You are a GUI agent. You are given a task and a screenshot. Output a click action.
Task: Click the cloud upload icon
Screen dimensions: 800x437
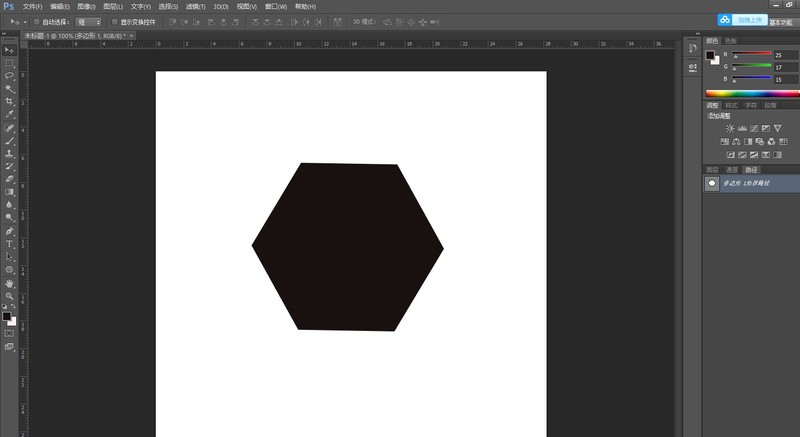coord(724,19)
